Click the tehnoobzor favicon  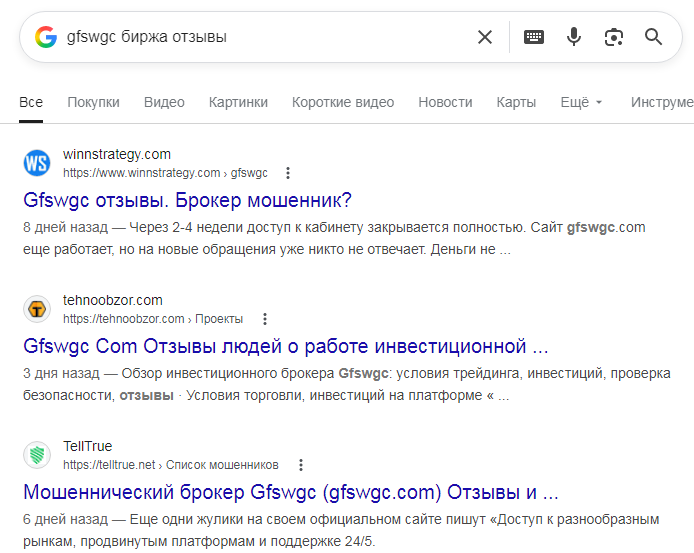tap(37, 309)
